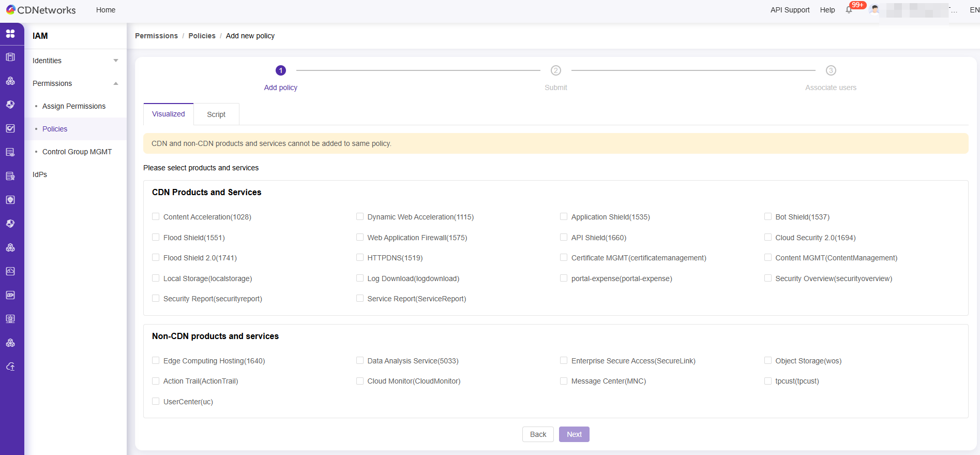The height and width of the screenshot is (455, 980).
Task: Click the Policies breadcrumb link
Action: pos(202,36)
